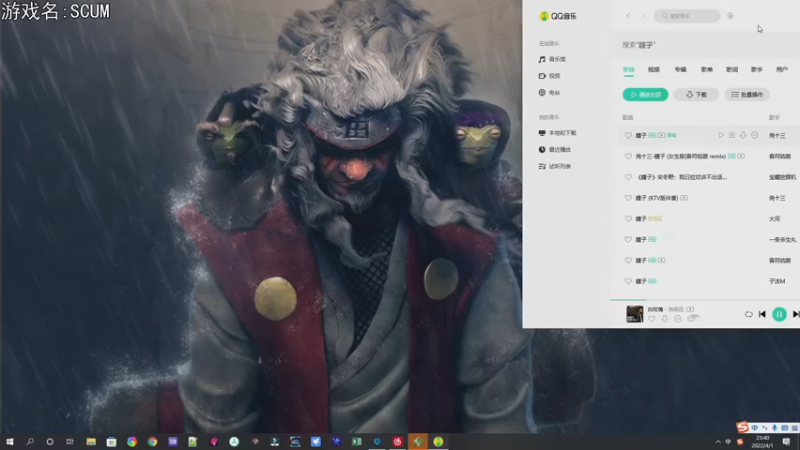800x450 pixels.
Task: Switch to the 歌曲 songs tab
Action: 629,69
